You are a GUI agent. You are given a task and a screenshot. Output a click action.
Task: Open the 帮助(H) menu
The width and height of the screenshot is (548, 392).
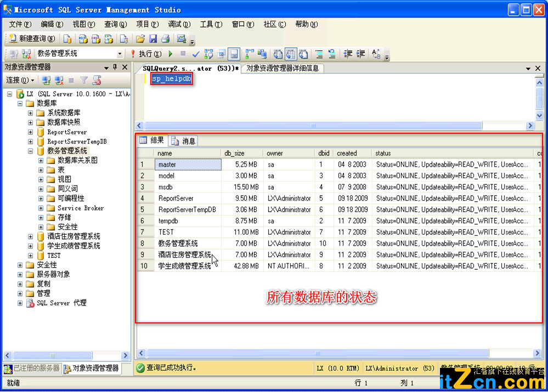tap(306, 24)
